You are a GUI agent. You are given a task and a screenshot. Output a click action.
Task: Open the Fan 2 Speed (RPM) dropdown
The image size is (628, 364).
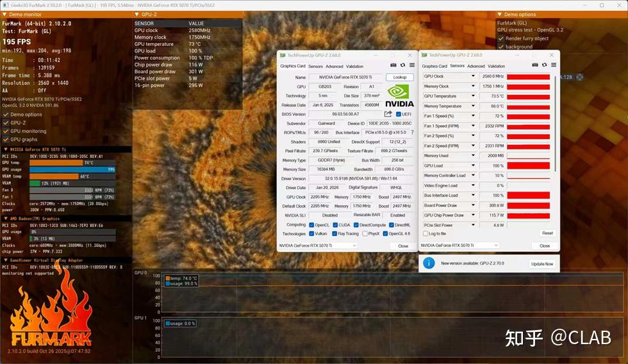click(473, 145)
